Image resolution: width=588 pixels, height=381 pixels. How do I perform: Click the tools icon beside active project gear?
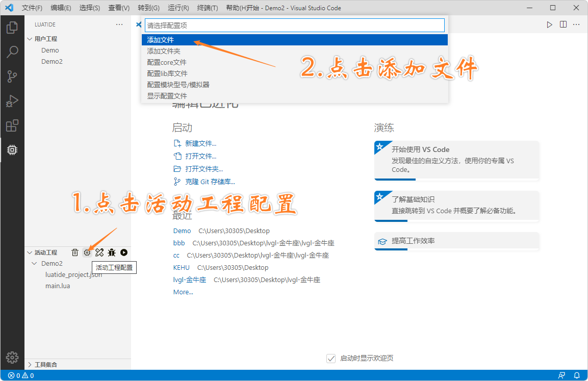coord(99,252)
